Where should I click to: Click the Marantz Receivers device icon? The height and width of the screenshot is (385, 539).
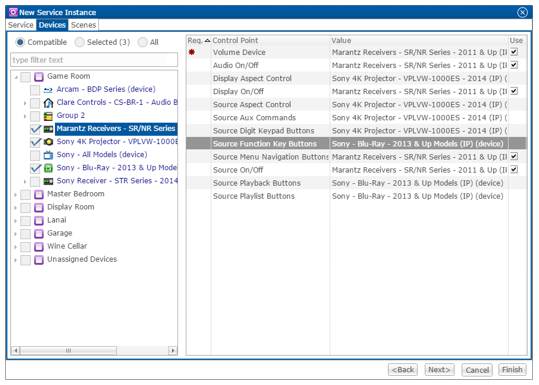tap(48, 129)
